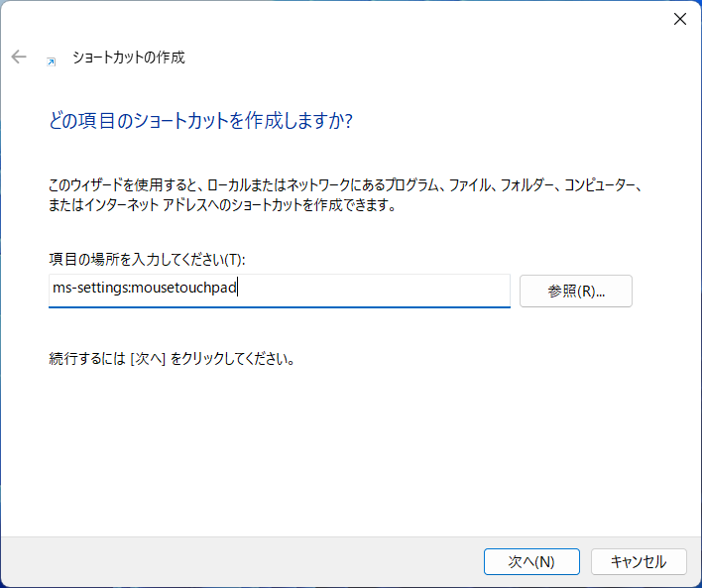Viewport: 702px width, 588px height.
Task: Click the title text ショートカットの作成
Action: [129, 58]
